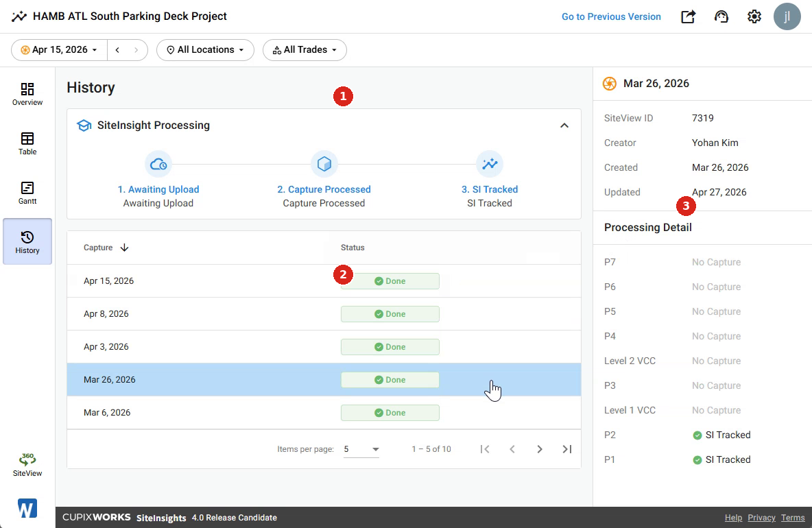Switch to Table view in sidebar
This screenshot has height=528, width=812.
27,143
